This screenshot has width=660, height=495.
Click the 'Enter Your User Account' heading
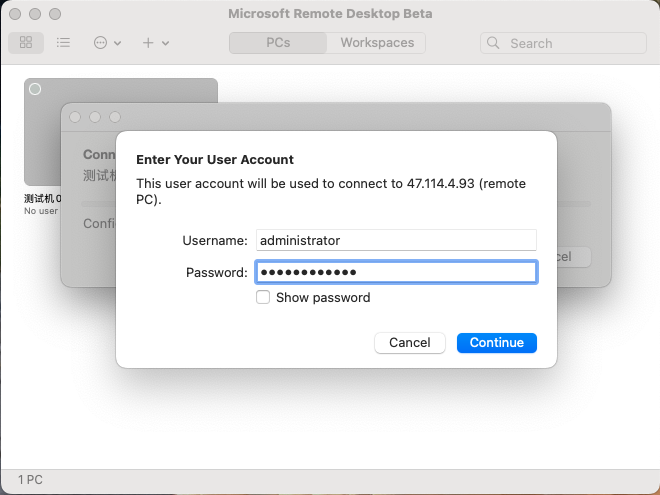(x=215, y=160)
